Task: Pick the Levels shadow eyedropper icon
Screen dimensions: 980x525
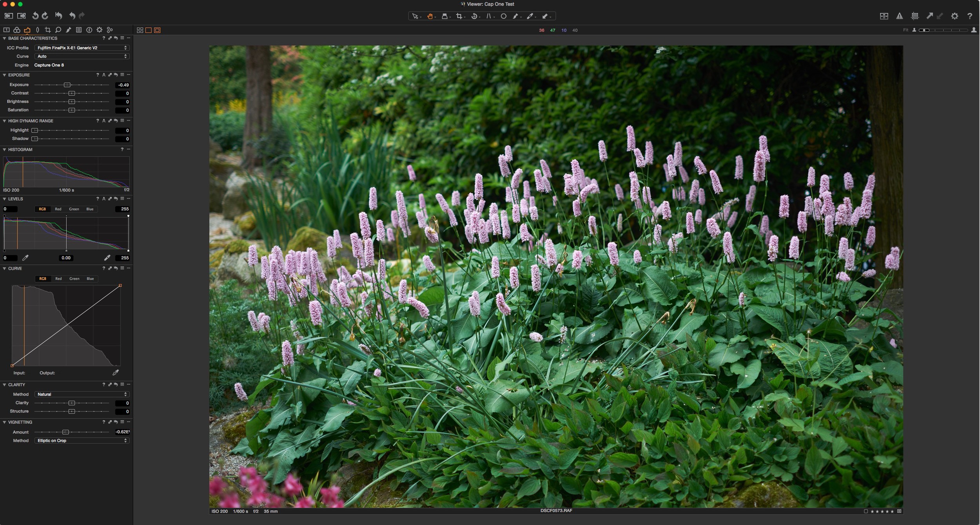Action: coord(25,258)
